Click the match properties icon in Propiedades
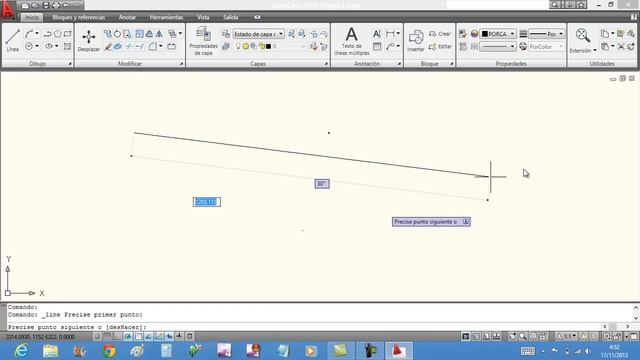The height and width of the screenshot is (360, 640). 462,33
